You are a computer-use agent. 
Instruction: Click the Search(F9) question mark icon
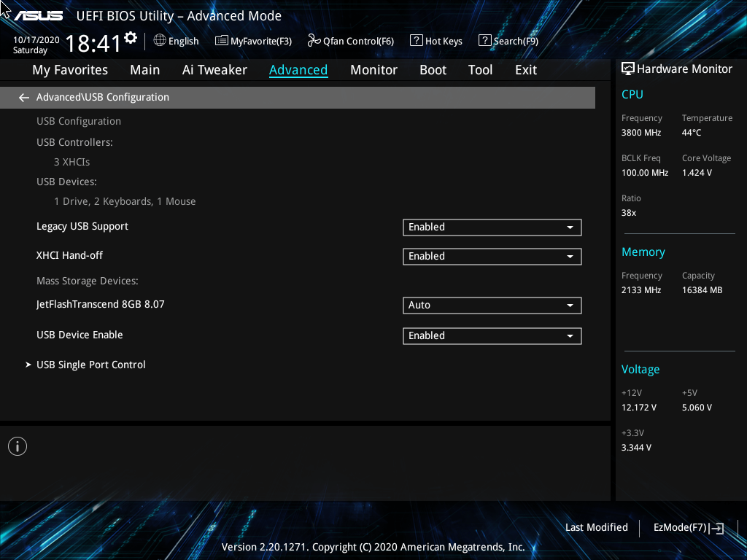pyautogui.click(x=484, y=41)
